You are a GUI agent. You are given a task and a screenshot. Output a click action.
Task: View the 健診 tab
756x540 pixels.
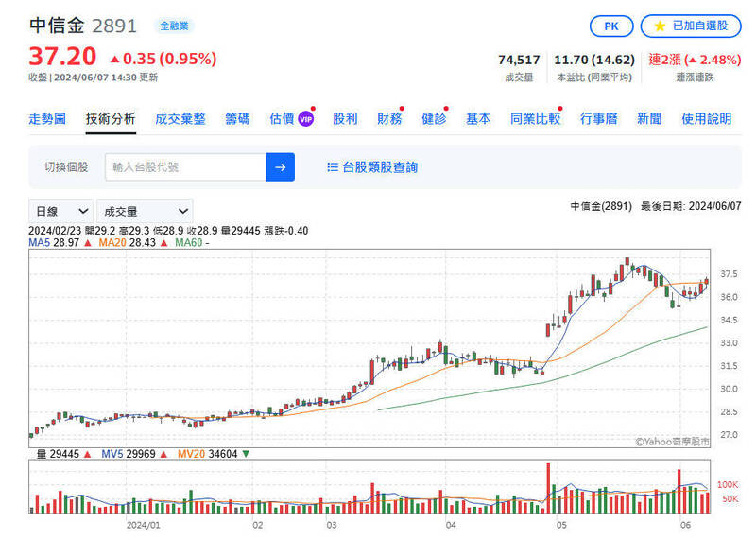coord(434,119)
